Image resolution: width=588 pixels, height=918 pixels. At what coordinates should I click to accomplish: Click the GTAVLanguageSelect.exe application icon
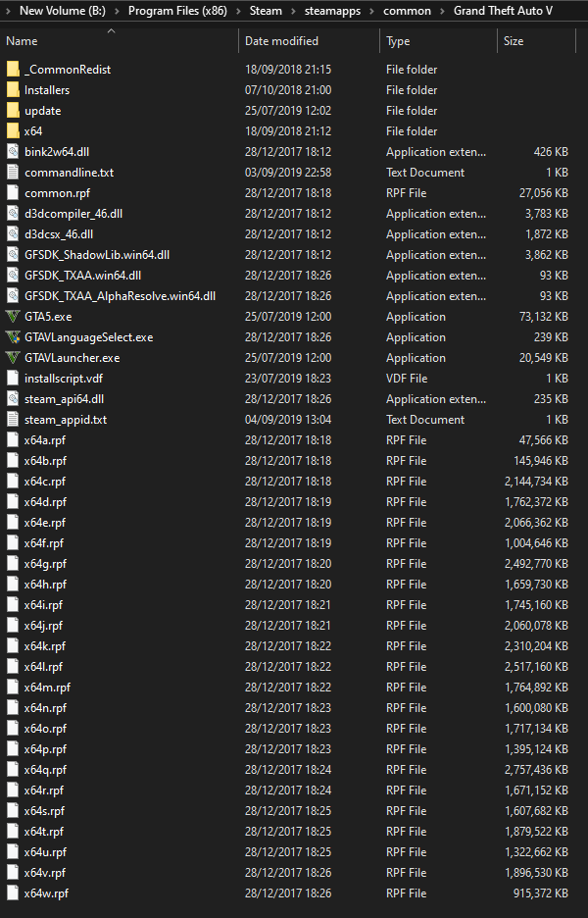pyautogui.click(x=13, y=336)
